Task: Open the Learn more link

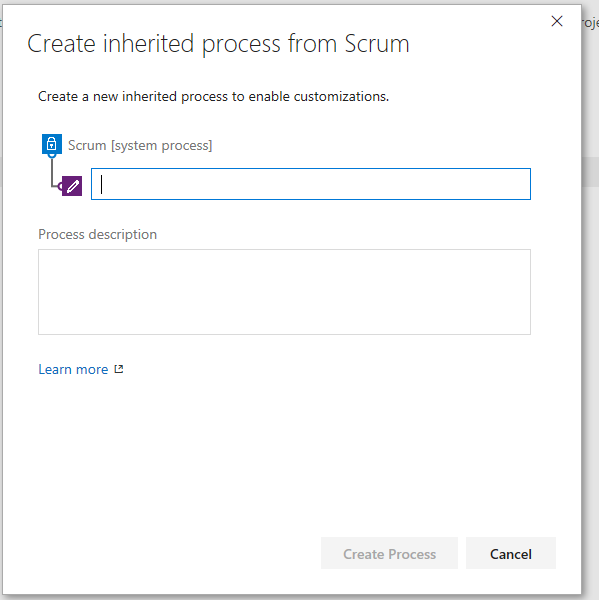Action: click(x=73, y=369)
